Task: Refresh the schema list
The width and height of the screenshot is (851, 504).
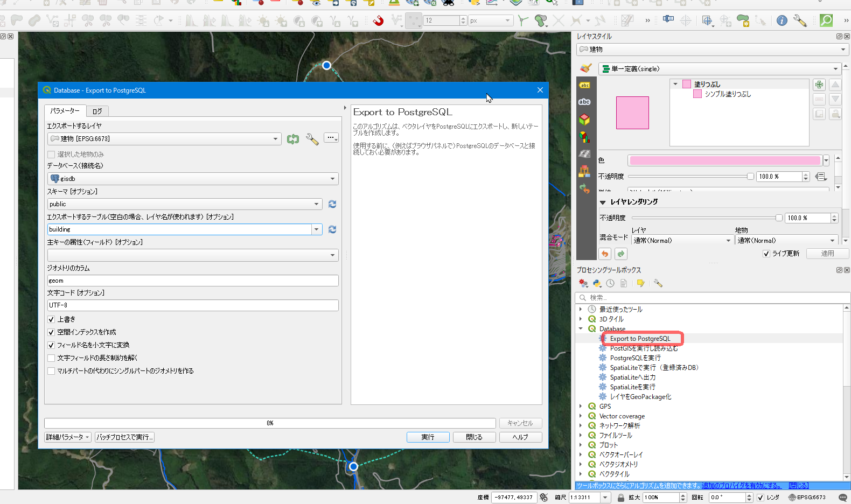Action: pyautogui.click(x=332, y=204)
